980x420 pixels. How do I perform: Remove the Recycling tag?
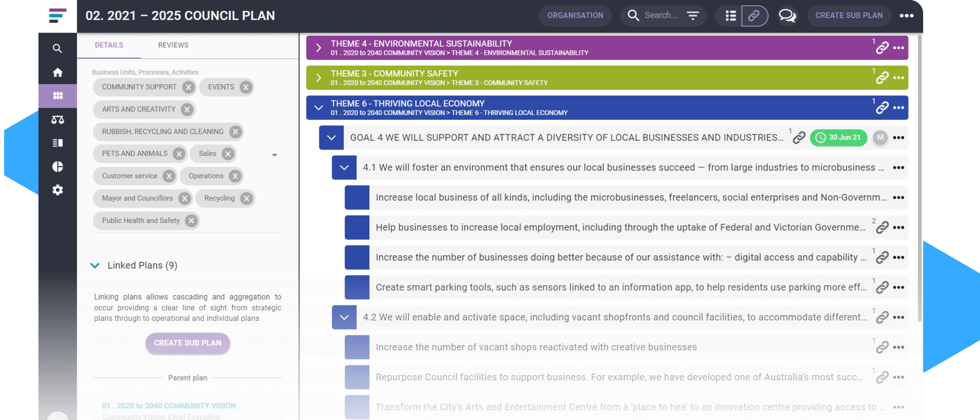247,198
